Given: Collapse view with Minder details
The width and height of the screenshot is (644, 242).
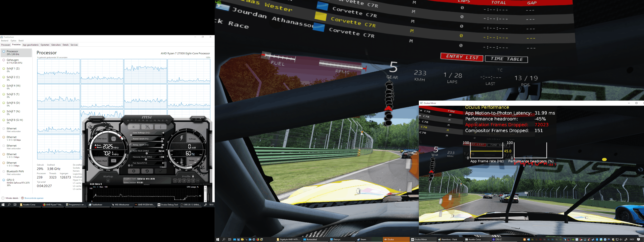Looking at the screenshot, I should 10,198.
